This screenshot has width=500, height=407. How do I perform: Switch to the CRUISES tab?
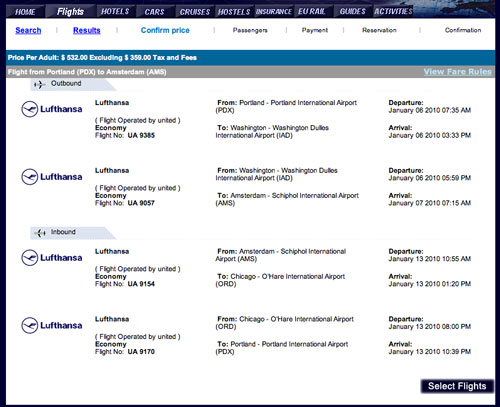coord(195,12)
